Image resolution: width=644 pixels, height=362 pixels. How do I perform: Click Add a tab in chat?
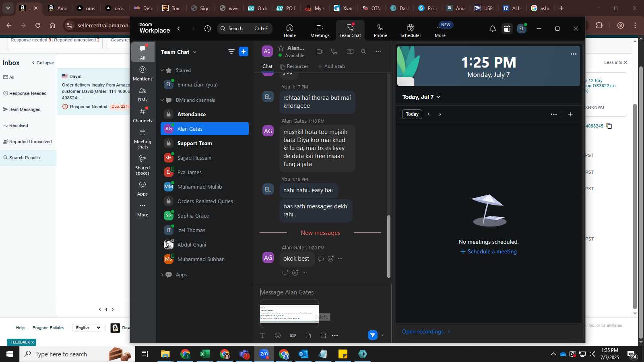331,66
